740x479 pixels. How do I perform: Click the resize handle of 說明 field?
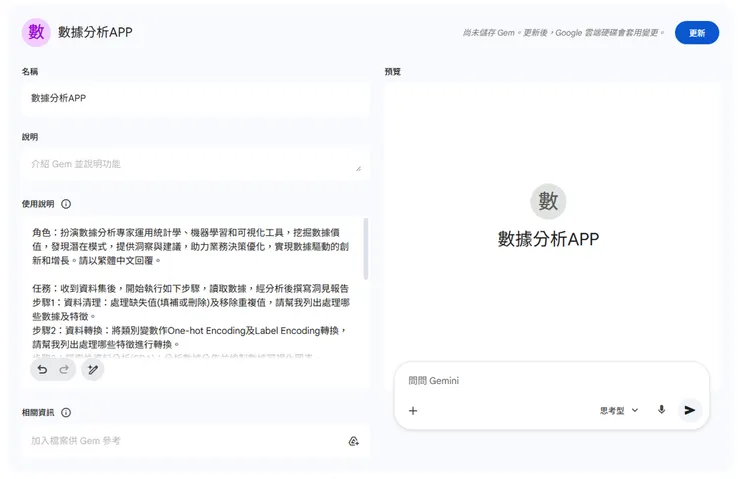pos(358,168)
